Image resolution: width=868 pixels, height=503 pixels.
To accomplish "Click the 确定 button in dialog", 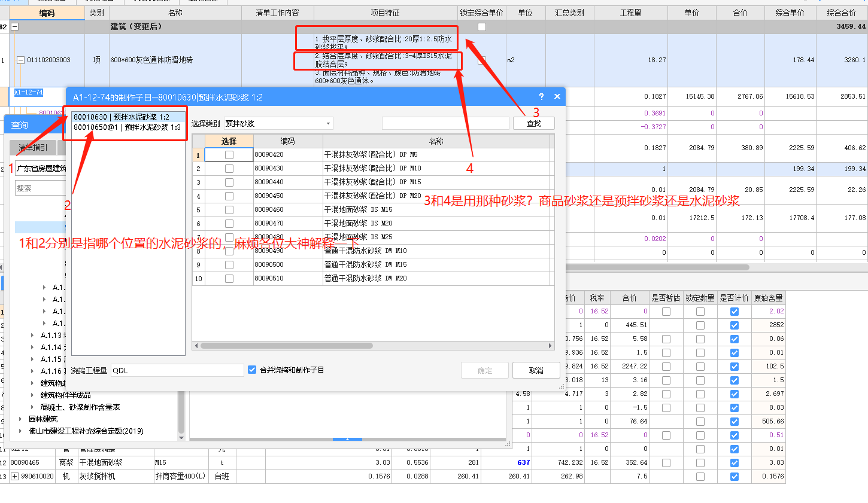I will (x=485, y=370).
